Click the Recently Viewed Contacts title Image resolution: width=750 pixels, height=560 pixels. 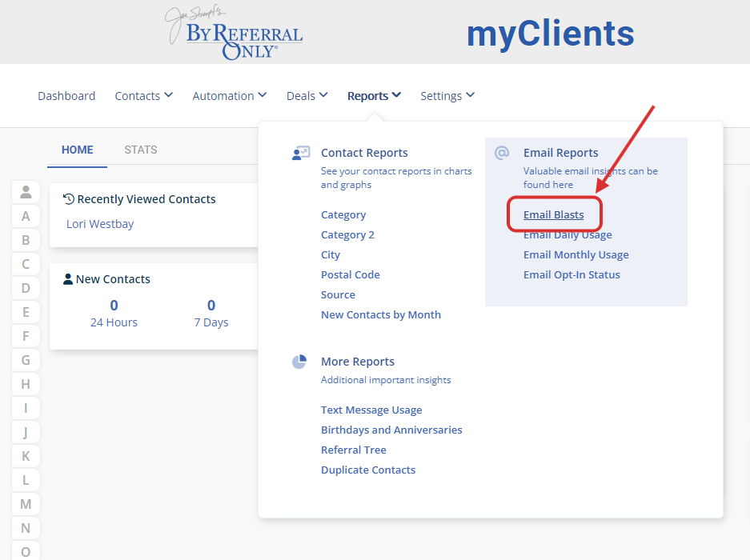(146, 199)
